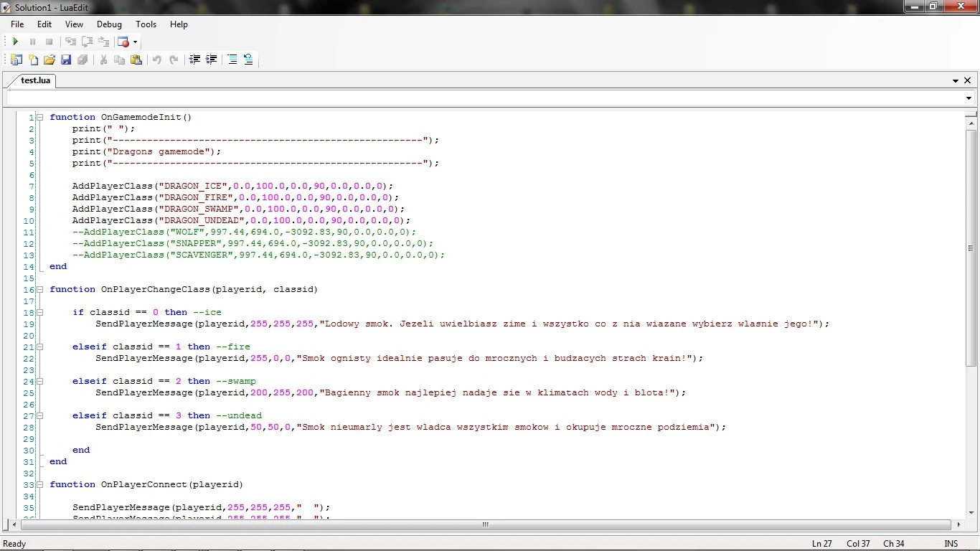Click the vertical scrollbar thumb
This screenshot has height=551, width=980.
[971, 248]
